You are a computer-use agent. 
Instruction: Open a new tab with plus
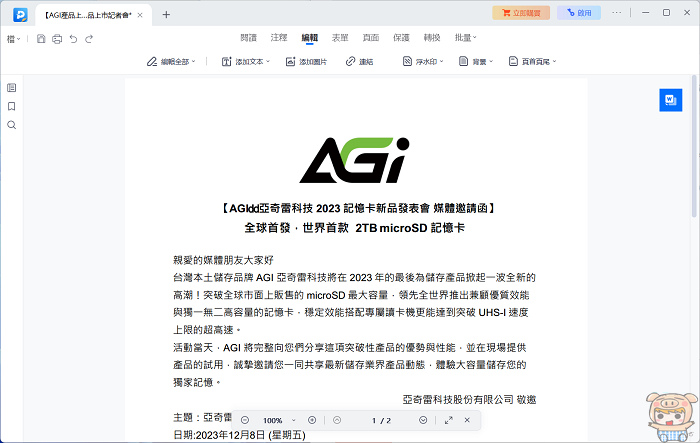pos(166,15)
